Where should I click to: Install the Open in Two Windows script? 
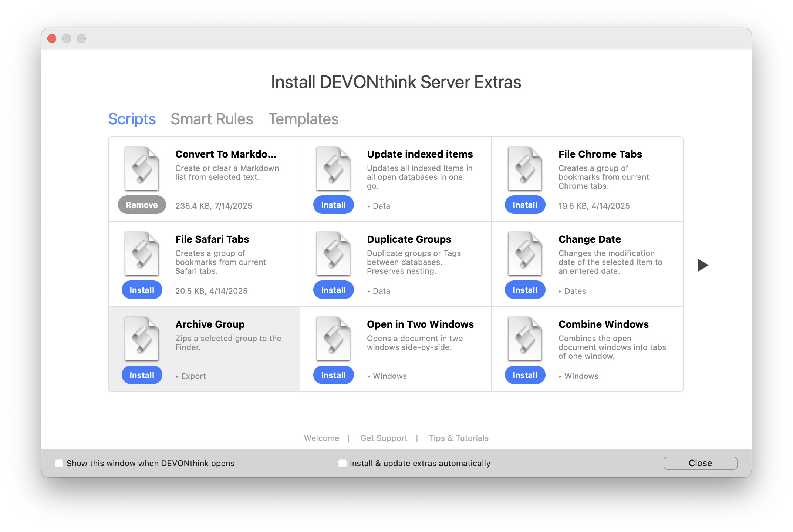pyautogui.click(x=333, y=375)
